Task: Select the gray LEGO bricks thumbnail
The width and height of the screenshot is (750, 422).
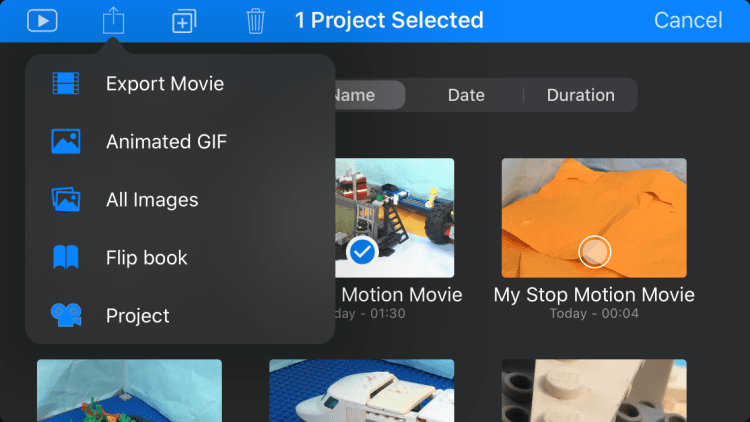Action: pos(593,391)
